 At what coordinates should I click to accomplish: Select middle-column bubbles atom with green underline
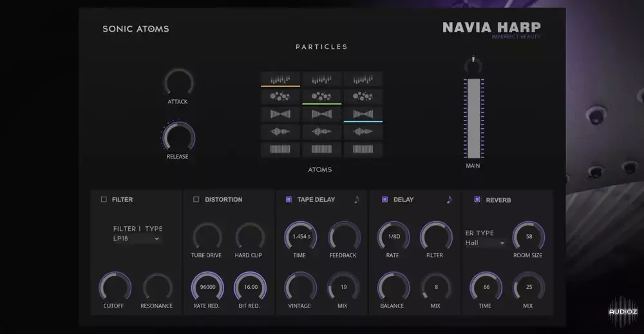tap(321, 97)
